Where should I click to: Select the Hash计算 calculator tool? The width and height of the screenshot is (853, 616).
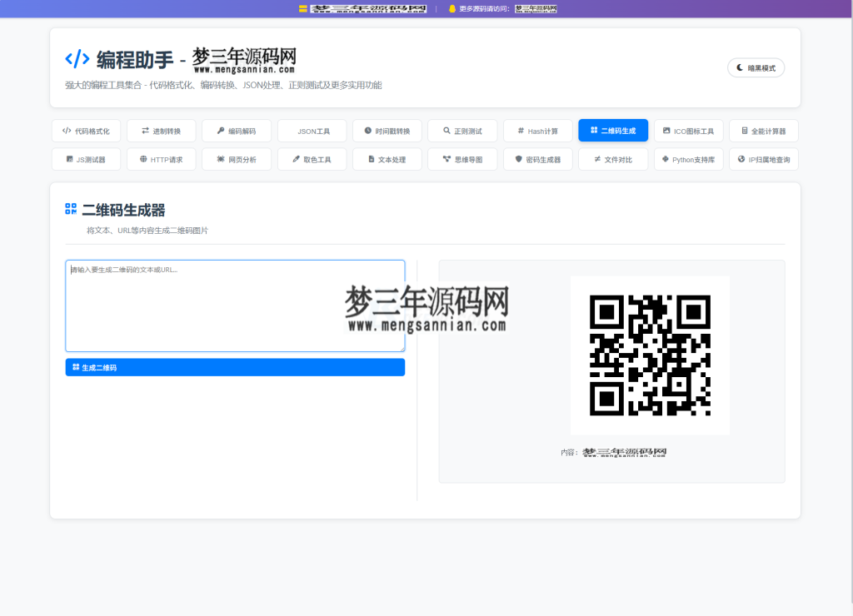pos(537,130)
